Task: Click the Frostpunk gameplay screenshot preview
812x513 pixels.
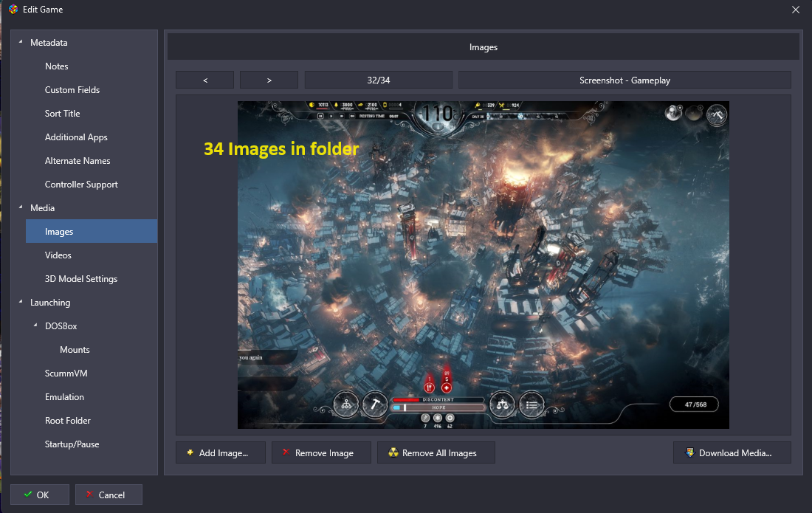Action: pos(484,264)
